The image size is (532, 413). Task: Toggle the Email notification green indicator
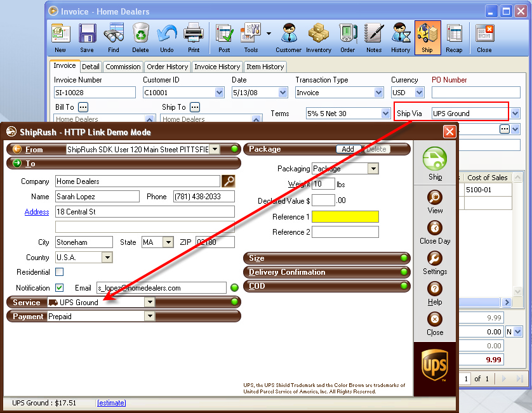coord(234,288)
